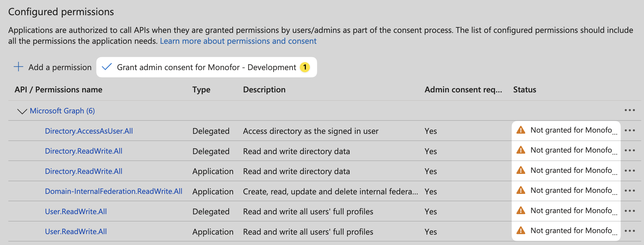The width and height of the screenshot is (644, 245).
Task: Open the Delegated User.ReadWrite.All permission link
Action: click(76, 211)
